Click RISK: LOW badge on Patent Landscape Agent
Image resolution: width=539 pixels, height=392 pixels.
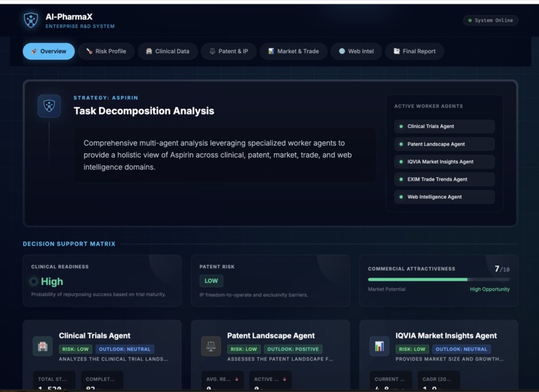coord(244,349)
